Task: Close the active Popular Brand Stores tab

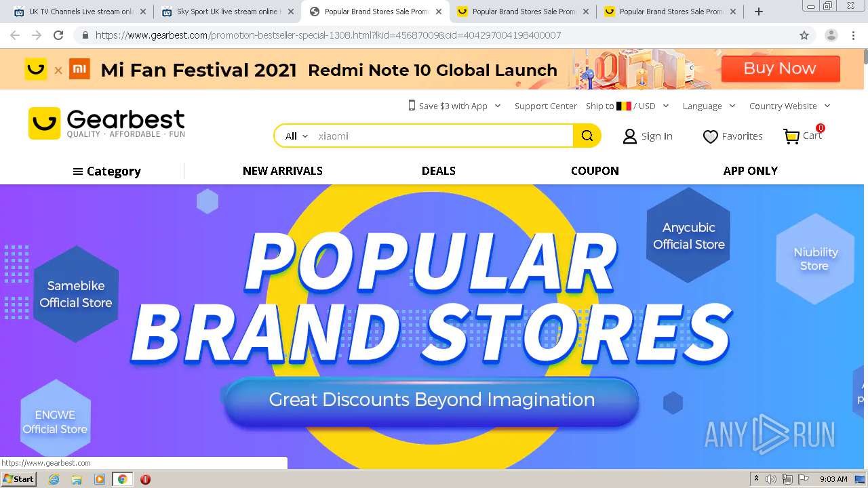Action: [x=439, y=12]
